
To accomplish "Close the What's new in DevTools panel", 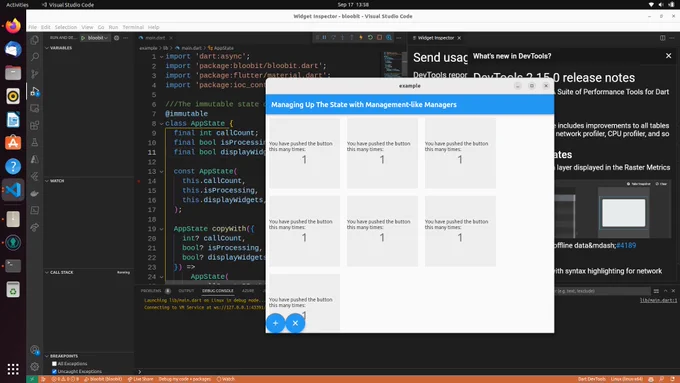I will tap(668, 56).
